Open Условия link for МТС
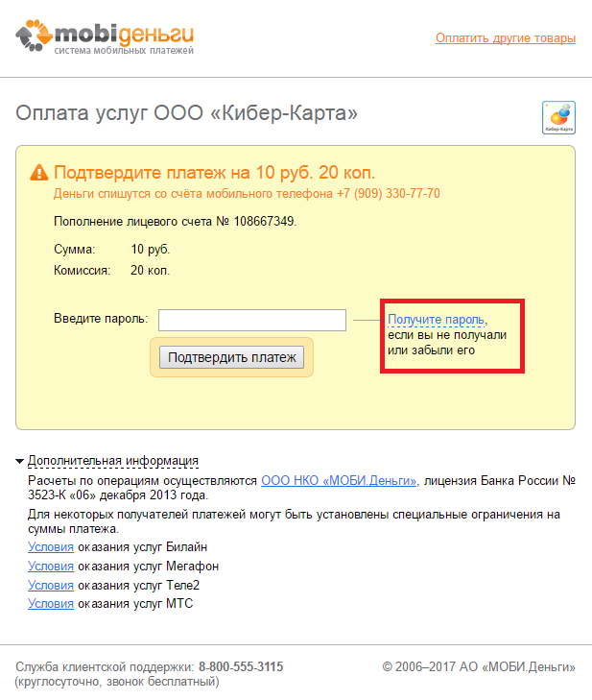The width and height of the screenshot is (592, 700). click(51, 604)
